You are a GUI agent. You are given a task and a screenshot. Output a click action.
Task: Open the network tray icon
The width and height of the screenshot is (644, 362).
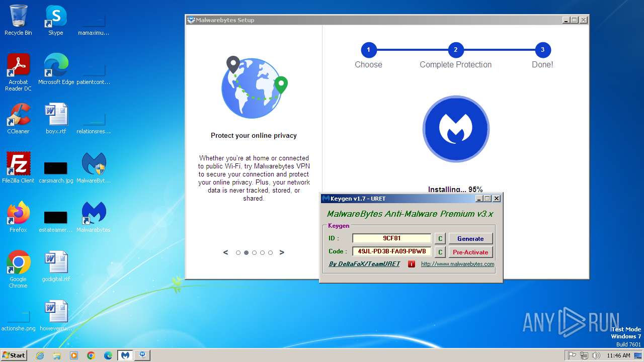pos(584,355)
